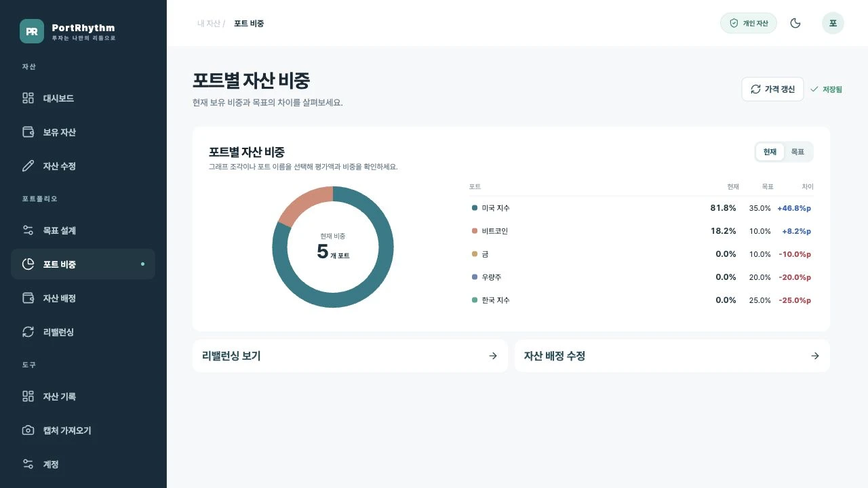
Task: Select the 한국 지수 row name
Action: (x=496, y=300)
